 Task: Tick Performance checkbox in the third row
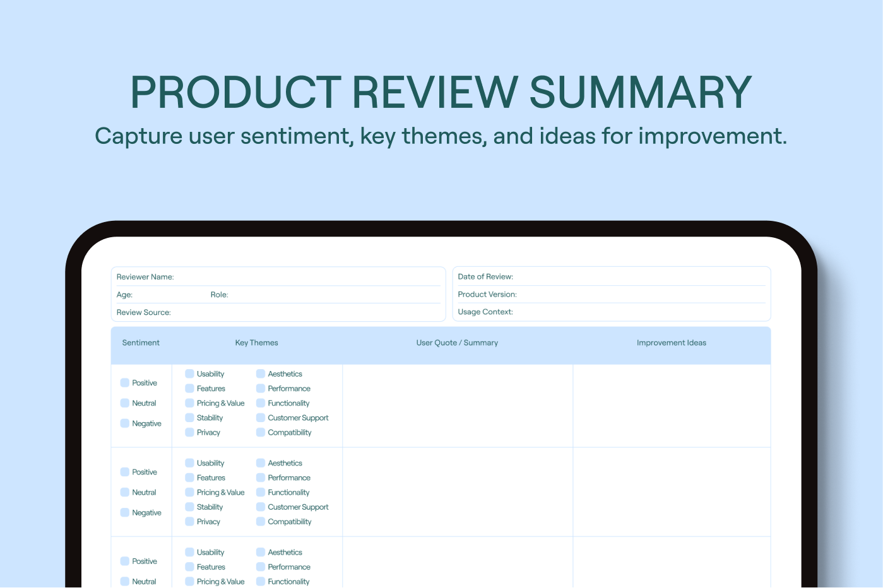(x=261, y=567)
